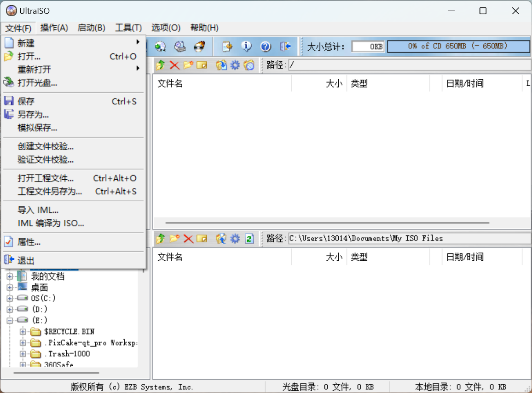The height and width of the screenshot is (393, 532).
Task: Select 打开光盘... menu entry
Action: tap(73, 82)
